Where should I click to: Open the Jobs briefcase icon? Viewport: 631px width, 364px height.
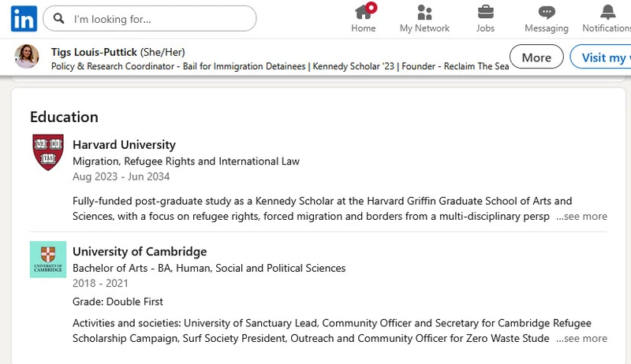(x=486, y=12)
